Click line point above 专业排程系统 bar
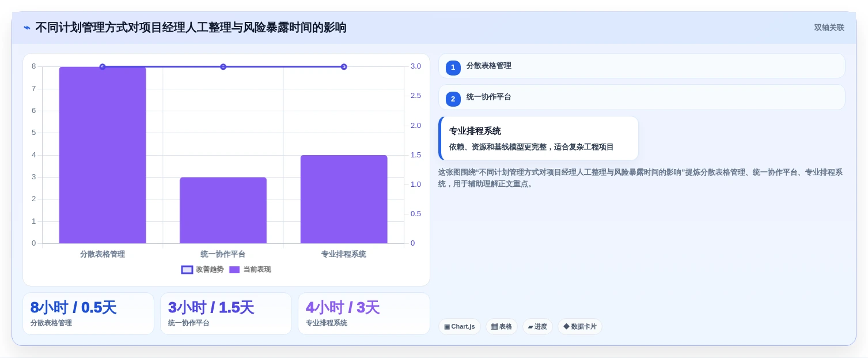Viewport: 868px width, 358px height. tap(344, 67)
